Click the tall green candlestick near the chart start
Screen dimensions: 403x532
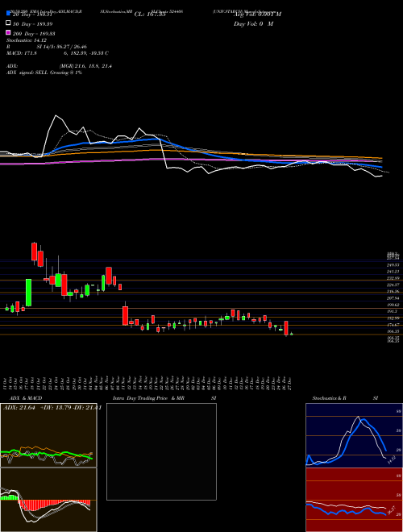(x=29, y=293)
